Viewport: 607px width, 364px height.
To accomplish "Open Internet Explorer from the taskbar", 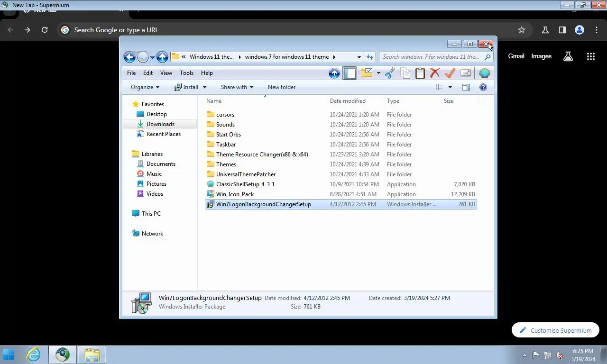I will click(x=33, y=355).
